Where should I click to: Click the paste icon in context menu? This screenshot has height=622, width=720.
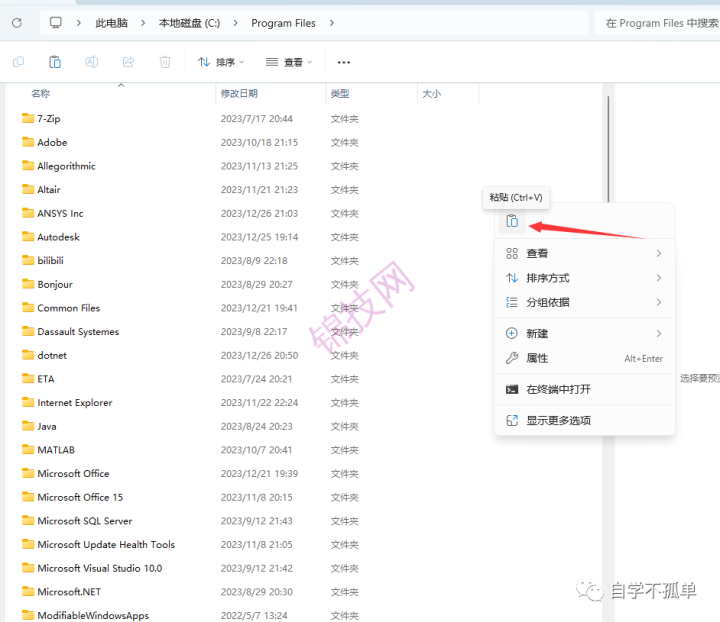(x=512, y=221)
